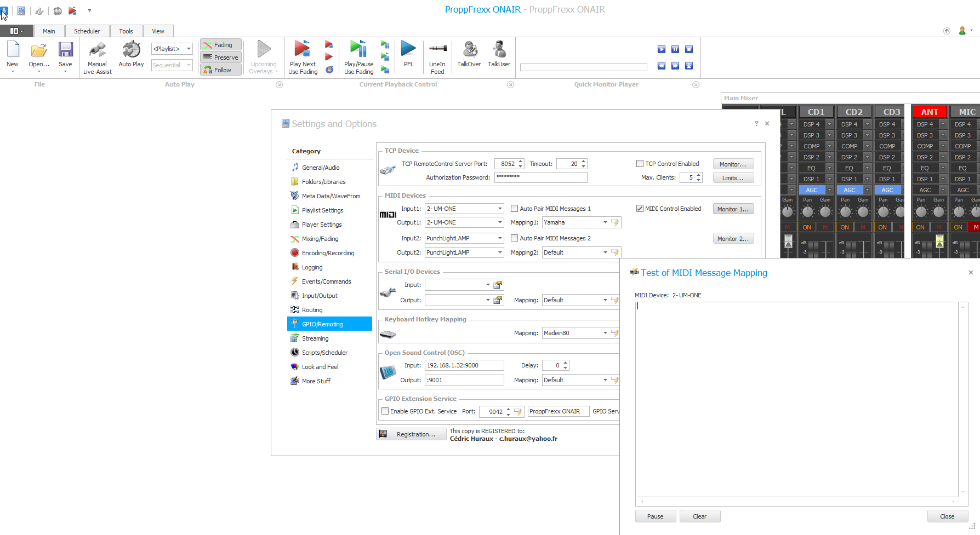The height and width of the screenshot is (535, 980).
Task: Click CD1 channel Pan knob
Action: click(x=807, y=211)
